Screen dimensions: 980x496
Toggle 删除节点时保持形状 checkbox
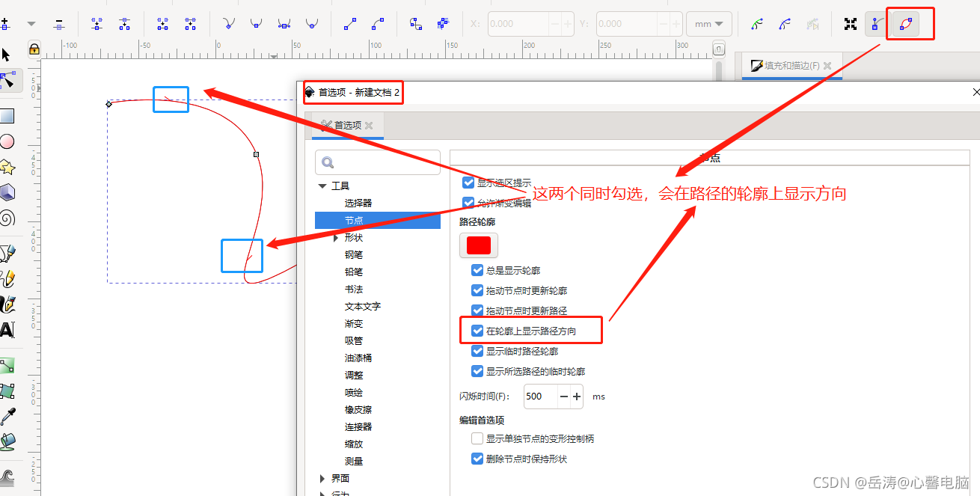click(x=477, y=459)
